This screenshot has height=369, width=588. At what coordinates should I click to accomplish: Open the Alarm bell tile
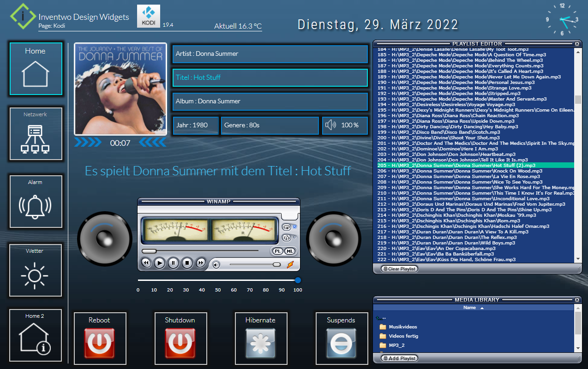36,202
